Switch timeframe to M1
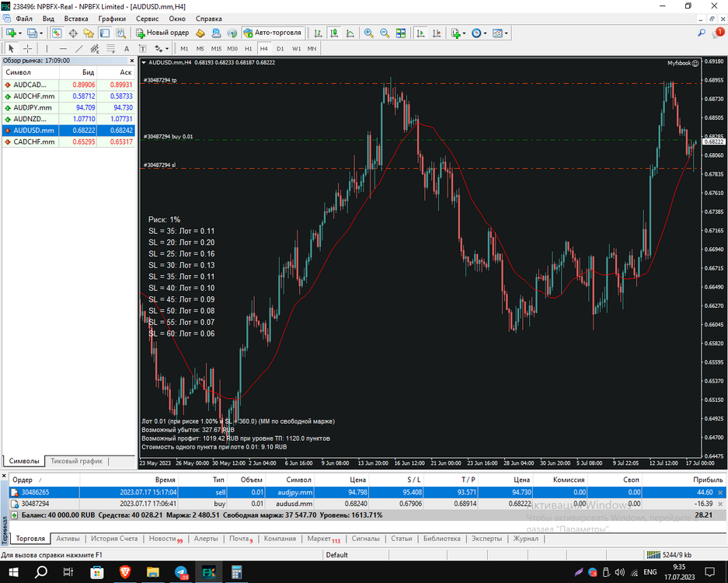 pyautogui.click(x=184, y=48)
